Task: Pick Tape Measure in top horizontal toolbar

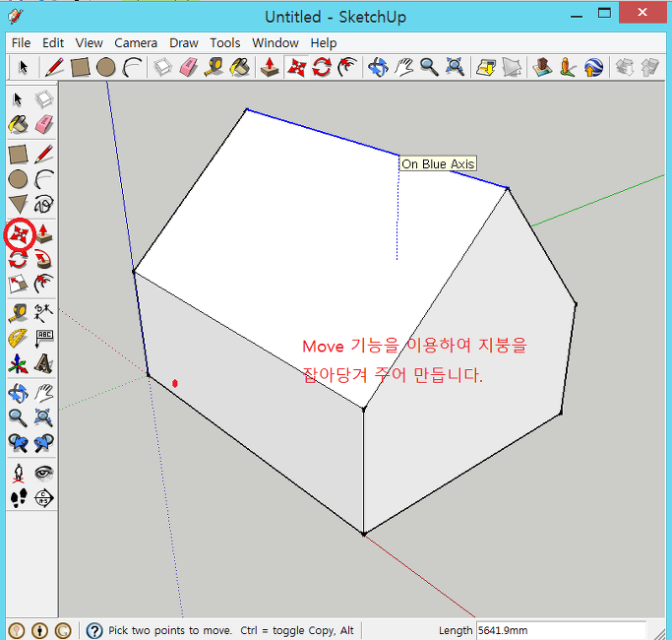Action: coord(214,67)
